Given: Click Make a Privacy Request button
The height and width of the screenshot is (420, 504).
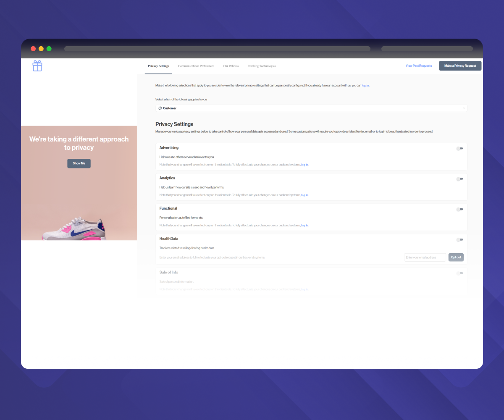Looking at the screenshot, I should point(460,66).
